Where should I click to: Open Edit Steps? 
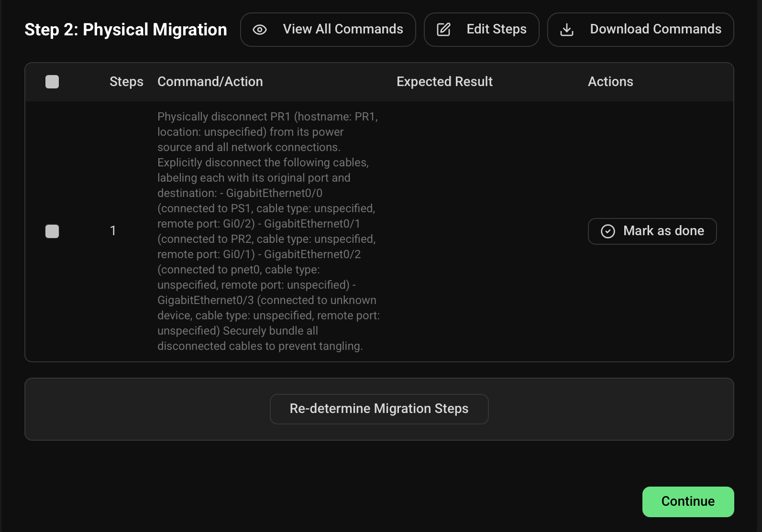click(x=482, y=30)
